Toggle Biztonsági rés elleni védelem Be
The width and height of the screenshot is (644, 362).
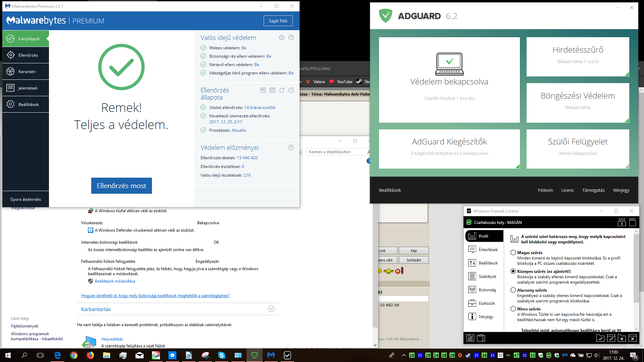[269, 56]
